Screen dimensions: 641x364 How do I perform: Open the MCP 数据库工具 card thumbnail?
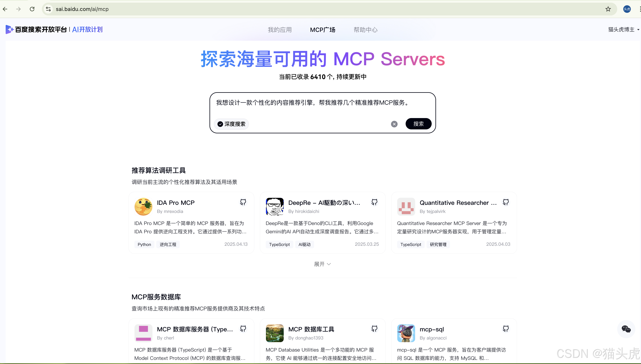(275, 333)
